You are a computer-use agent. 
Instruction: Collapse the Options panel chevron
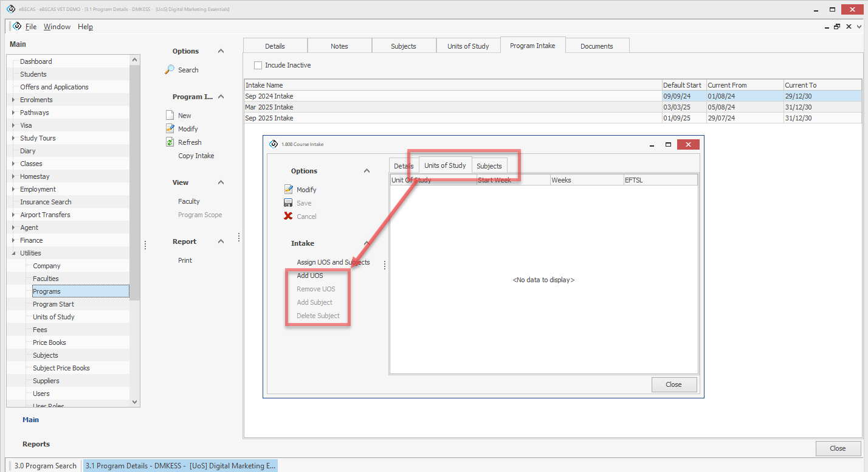221,51
